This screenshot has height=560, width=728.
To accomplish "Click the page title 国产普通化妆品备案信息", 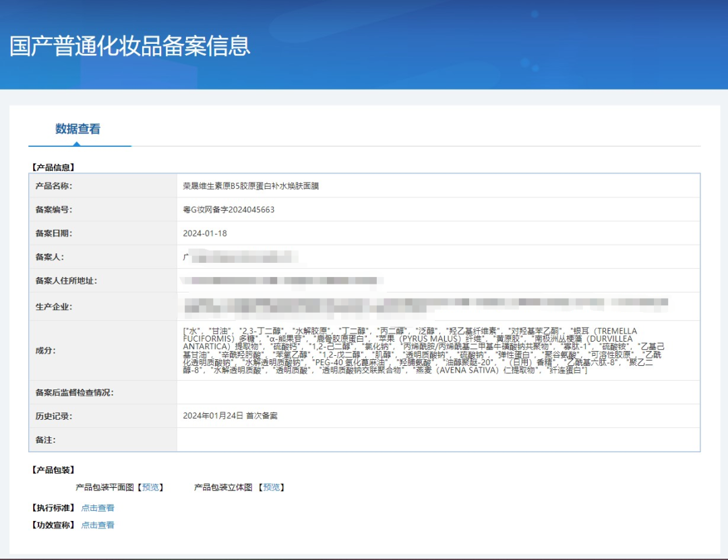I will [x=130, y=45].
